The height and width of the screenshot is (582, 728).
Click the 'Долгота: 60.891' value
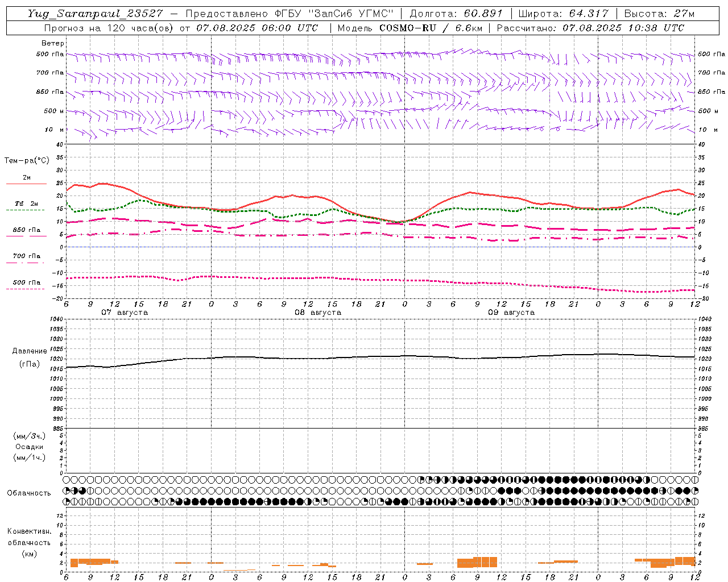pyautogui.click(x=456, y=14)
